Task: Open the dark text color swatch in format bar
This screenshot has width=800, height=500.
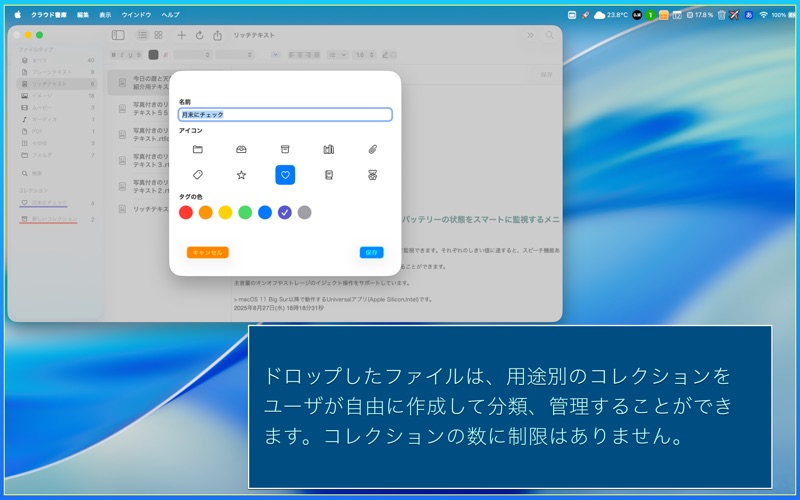Action: tap(153, 55)
